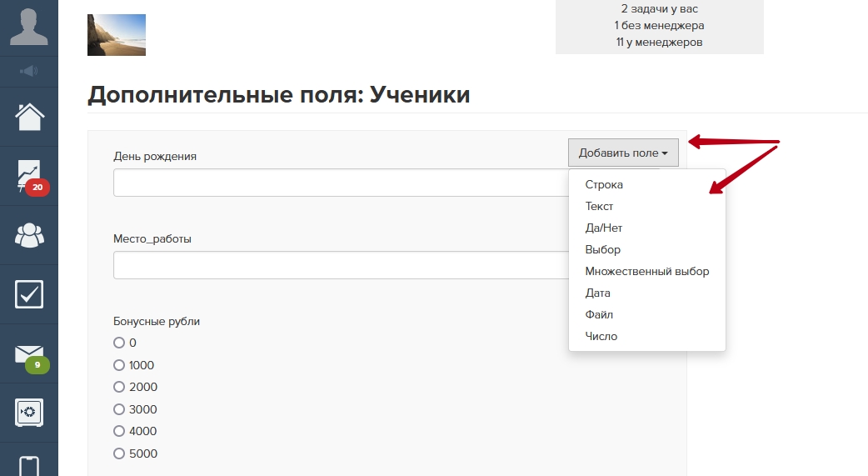Choose 'Множественный выбор' from the menu

646,271
